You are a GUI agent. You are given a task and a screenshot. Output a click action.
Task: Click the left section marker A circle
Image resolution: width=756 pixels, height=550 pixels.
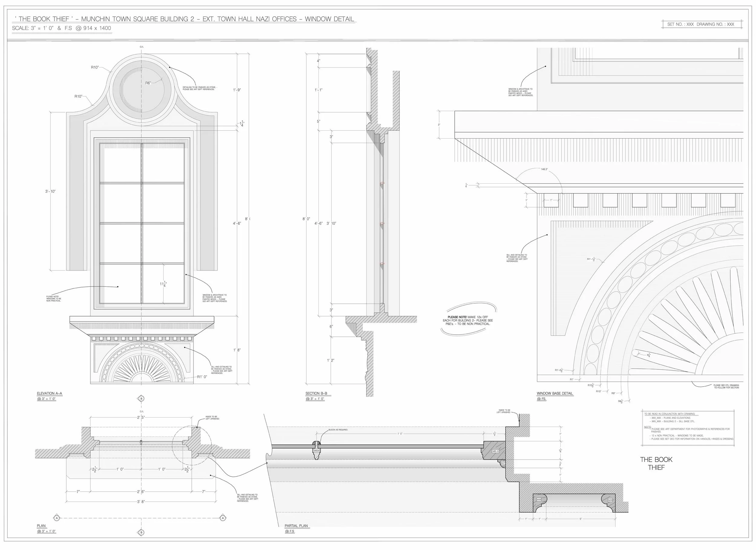coord(57,518)
